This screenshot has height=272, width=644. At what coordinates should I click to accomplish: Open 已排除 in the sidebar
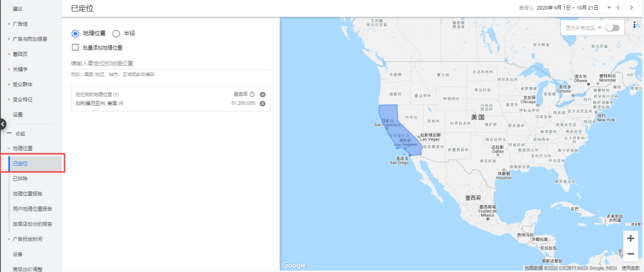point(21,179)
